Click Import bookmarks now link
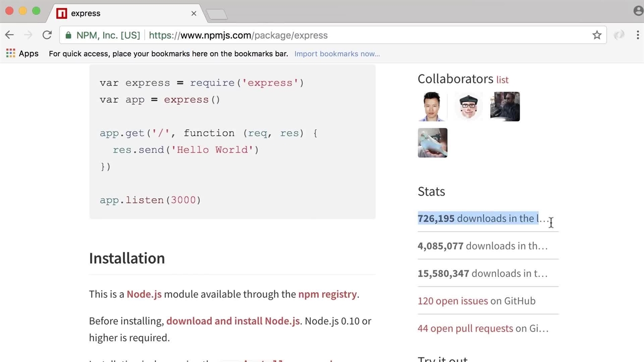 click(337, 54)
